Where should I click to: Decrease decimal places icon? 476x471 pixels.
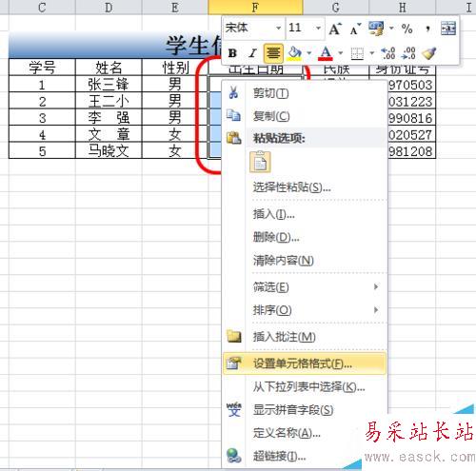pos(408,53)
